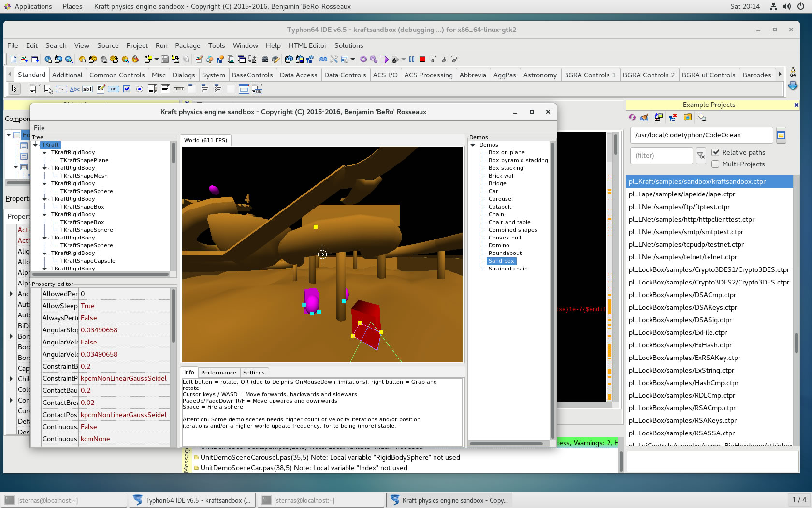Pick the TToggleBox 'on' component icon
The width and height of the screenshot is (812, 508).
point(114,89)
